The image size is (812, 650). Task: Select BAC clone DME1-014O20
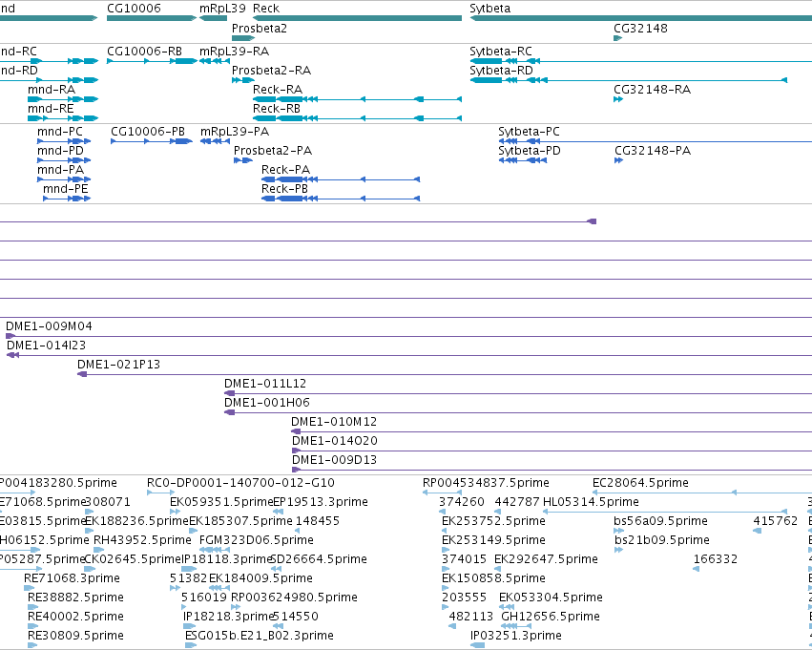click(335, 441)
